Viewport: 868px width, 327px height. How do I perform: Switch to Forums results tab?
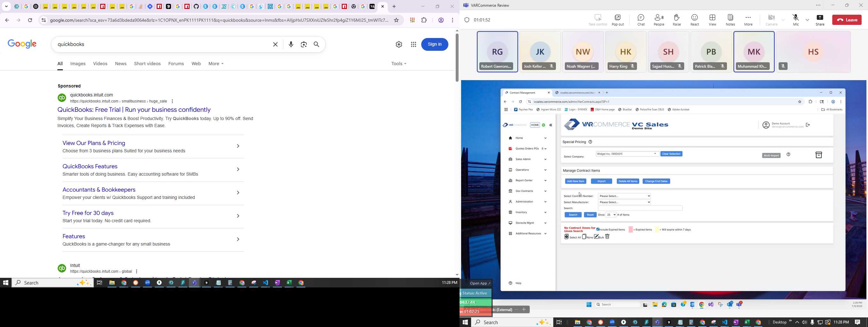point(176,64)
